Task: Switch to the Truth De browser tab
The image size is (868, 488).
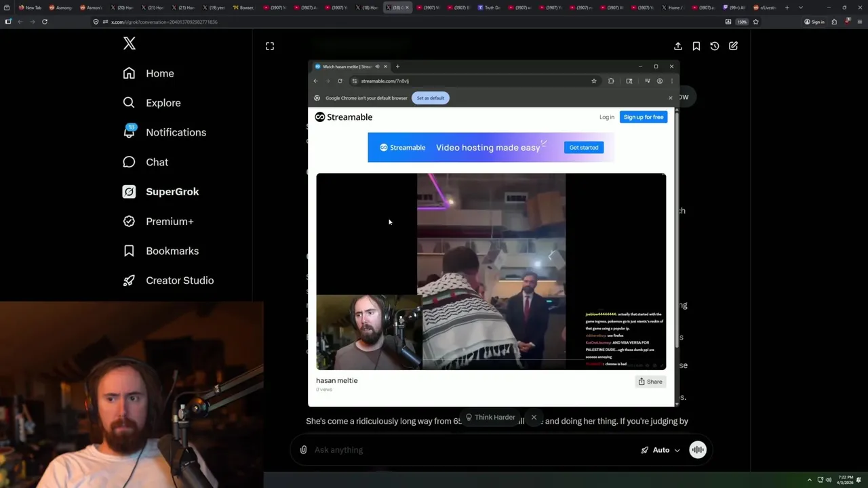Action: click(488, 7)
